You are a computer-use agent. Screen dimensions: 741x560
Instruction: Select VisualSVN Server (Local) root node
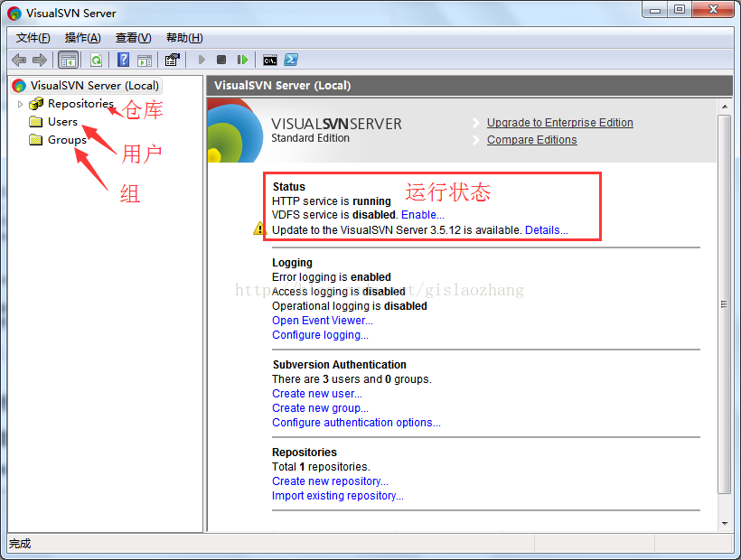[95, 86]
